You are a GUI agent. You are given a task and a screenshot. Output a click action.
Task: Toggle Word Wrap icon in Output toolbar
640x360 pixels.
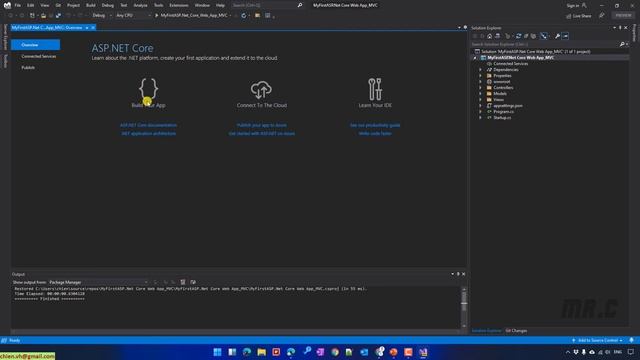point(193,282)
